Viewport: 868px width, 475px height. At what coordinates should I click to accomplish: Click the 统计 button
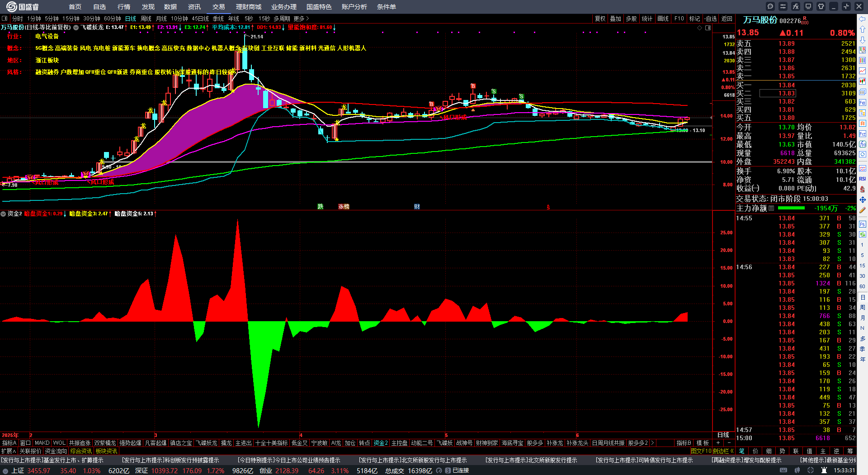[x=647, y=19]
